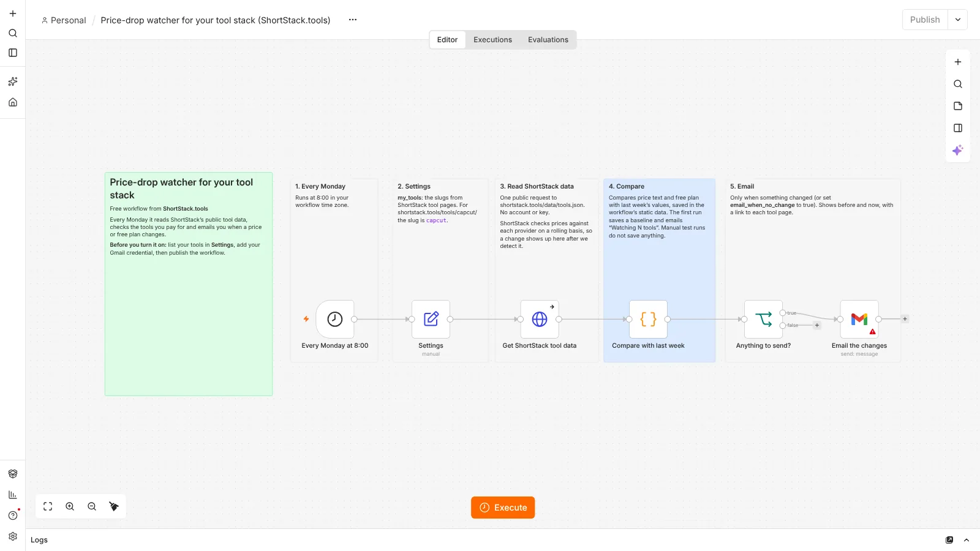Open the templates cube icon in sidebar
Image resolution: width=980 pixels, height=551 pixels.
[x=13, y=474]
